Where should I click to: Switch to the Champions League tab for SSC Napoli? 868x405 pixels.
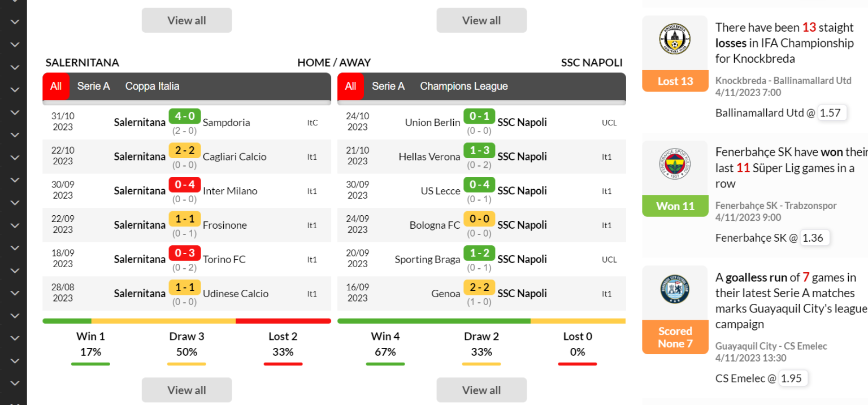tap(463, 86)
